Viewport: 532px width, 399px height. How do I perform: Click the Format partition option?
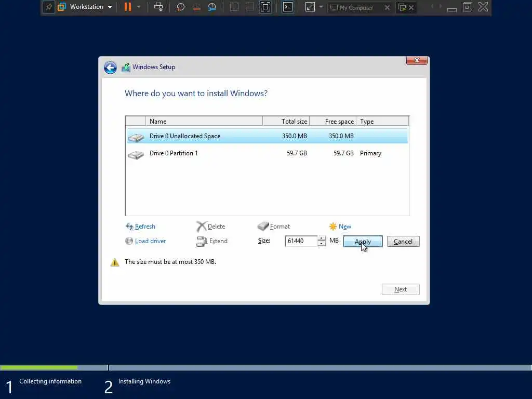[280, 227]
